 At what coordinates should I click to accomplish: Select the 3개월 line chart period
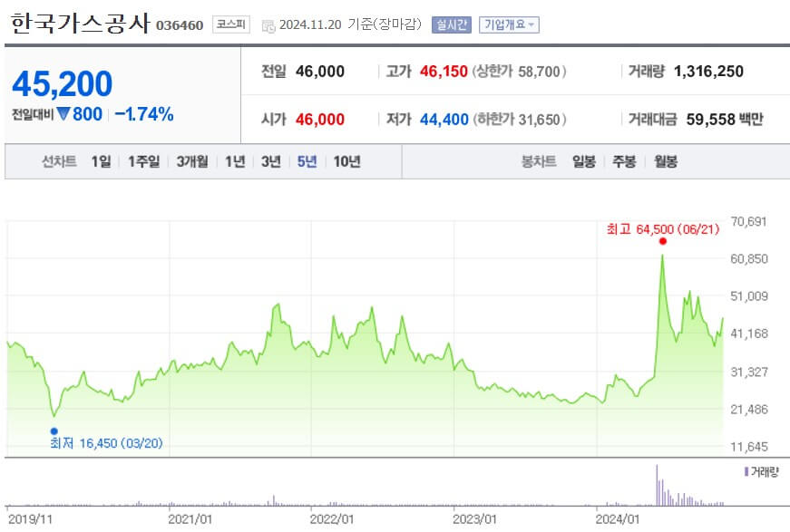coord(192,161)
